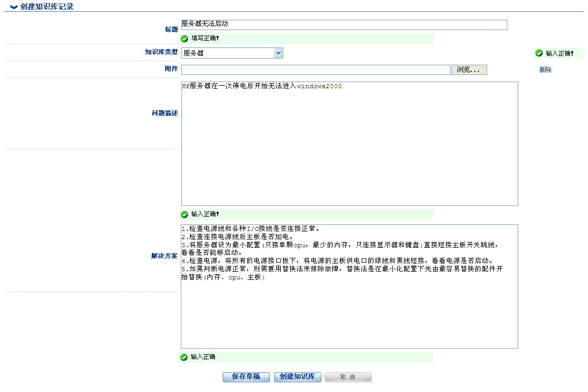Submit using the 创建知识库 button
The height and width of the screenshot is (392, 588).
[298, 377]
